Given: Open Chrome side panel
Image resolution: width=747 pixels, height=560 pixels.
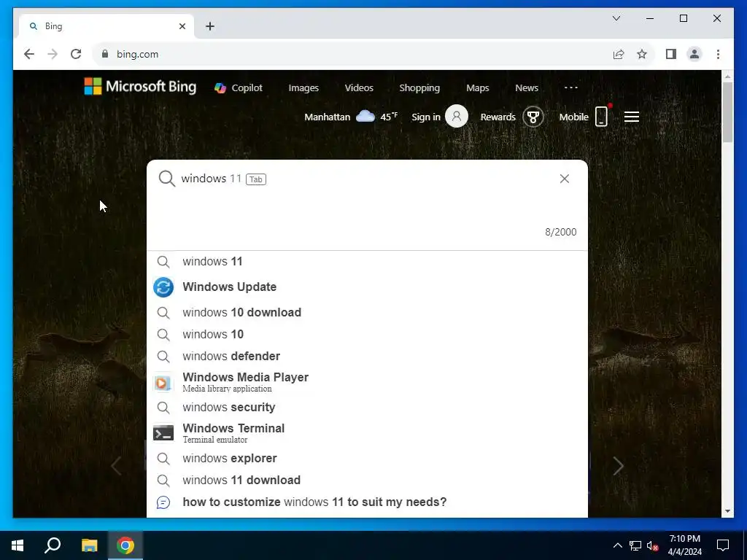Looking at the screenshot, I should coord(671,54).
